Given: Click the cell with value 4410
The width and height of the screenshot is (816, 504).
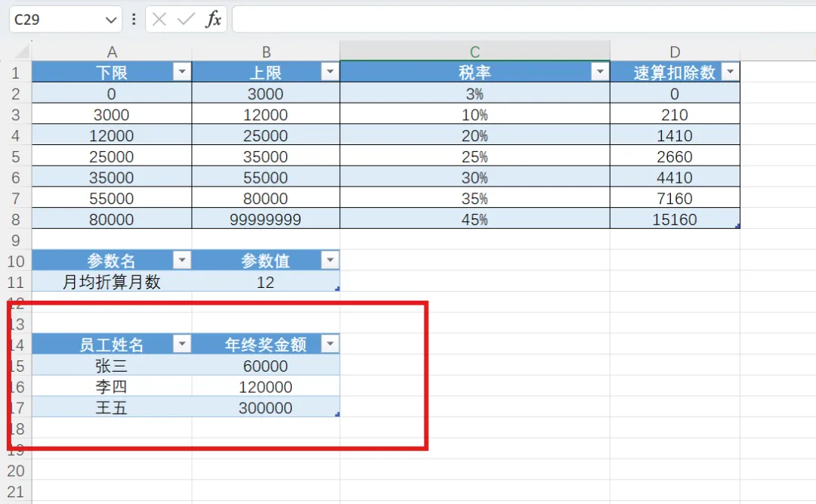Looking at the screenshot, I should coord(675,177).
